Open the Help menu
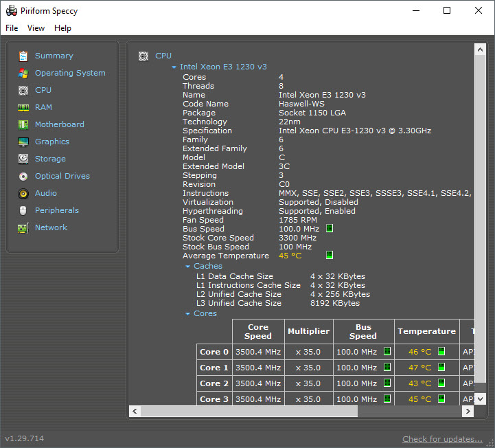Image resolution: width=495 pixels, height=448 pixels. 62,28
